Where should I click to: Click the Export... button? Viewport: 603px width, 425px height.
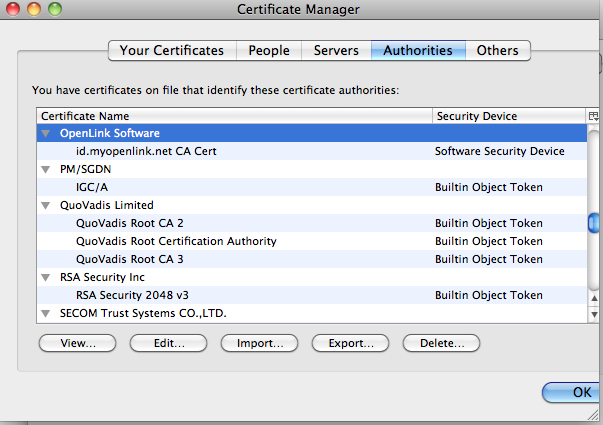[x=351, y=343]
